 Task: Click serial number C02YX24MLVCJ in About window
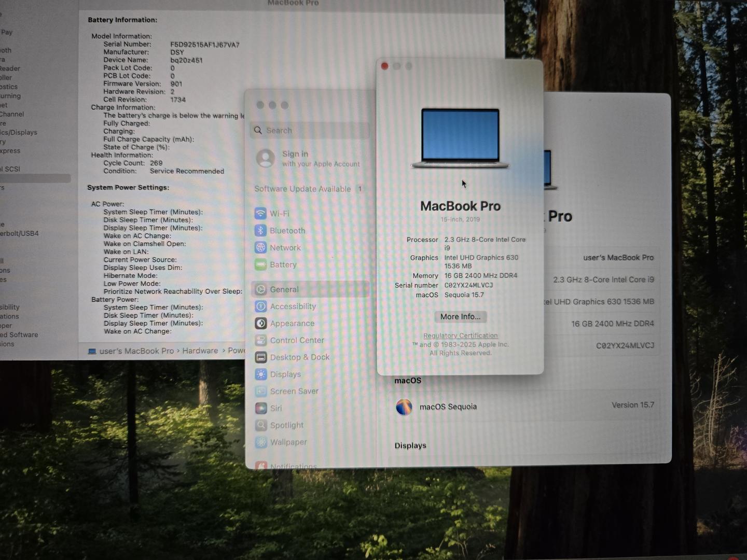(x=468, y=285)
